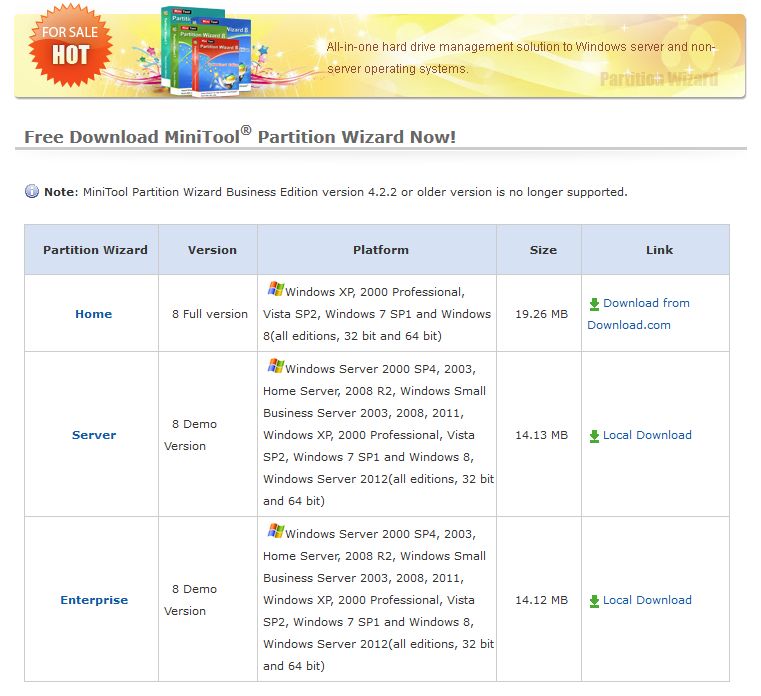
Task: Click the blue info icon beside Note
Action: tap(32, 191)
